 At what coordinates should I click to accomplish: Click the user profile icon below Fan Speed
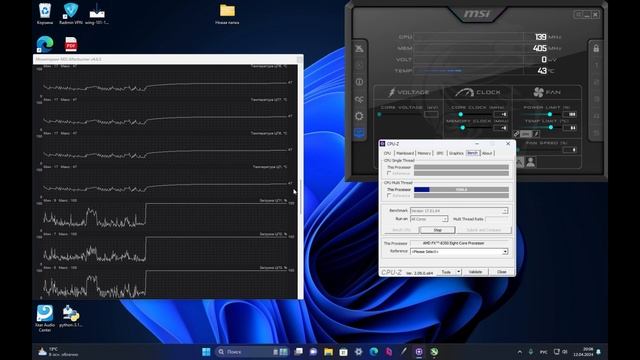pos(531,162)
